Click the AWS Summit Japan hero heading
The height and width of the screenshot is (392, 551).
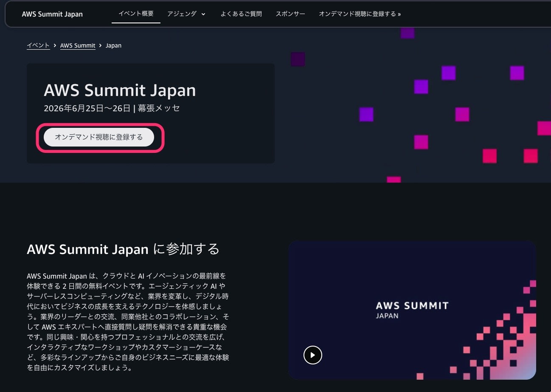point(120,90)
